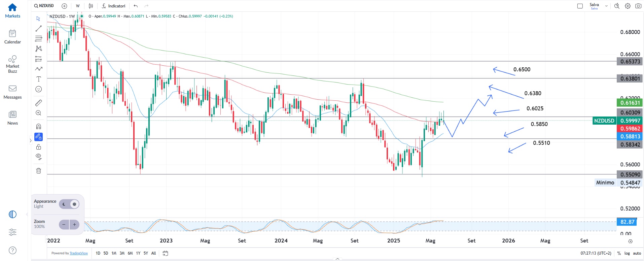The width and height of the screenshot is (644, 261).
Task: Open the candlestick chart style picker
Action: point(91,6)
